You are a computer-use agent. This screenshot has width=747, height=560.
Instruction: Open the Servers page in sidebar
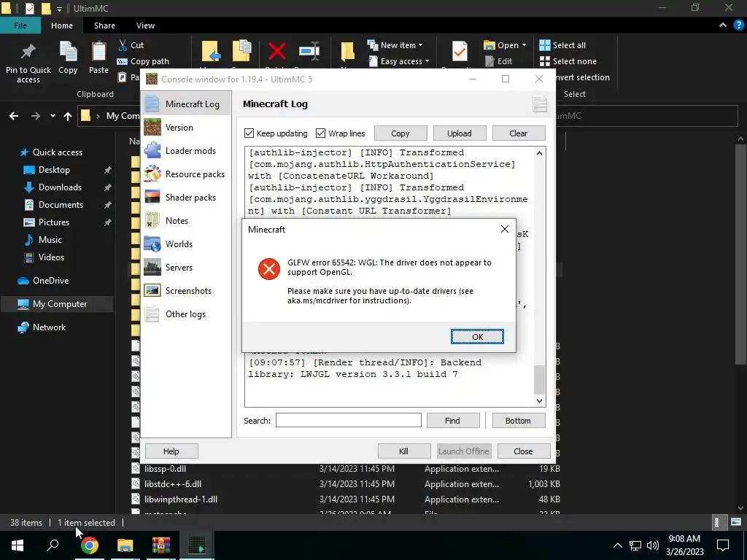click(x=186, y=267)
